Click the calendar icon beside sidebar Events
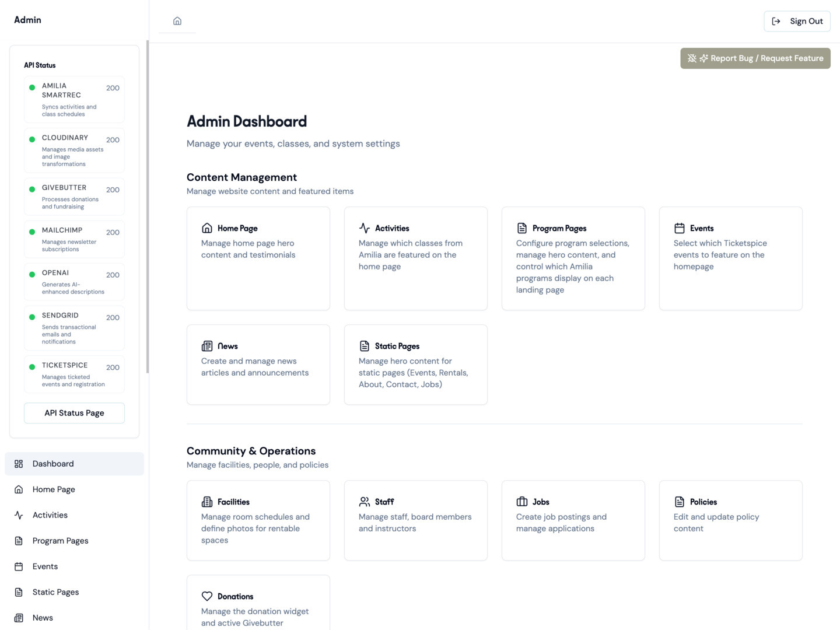This screenshot has height=630, width=840. 19,566
